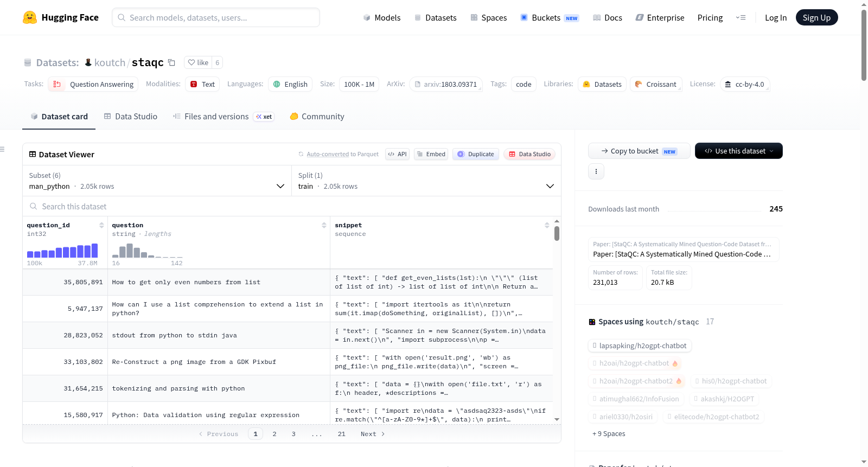The height and width of the screenshot is (467, 868).
Task: Click the Previous page button
Action: [x=219, y=434]
